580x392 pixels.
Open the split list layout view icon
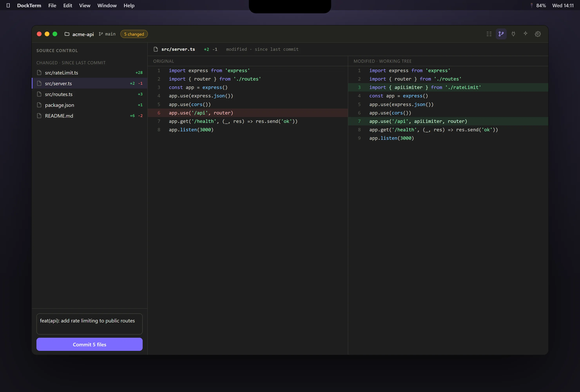click(489, 34)
